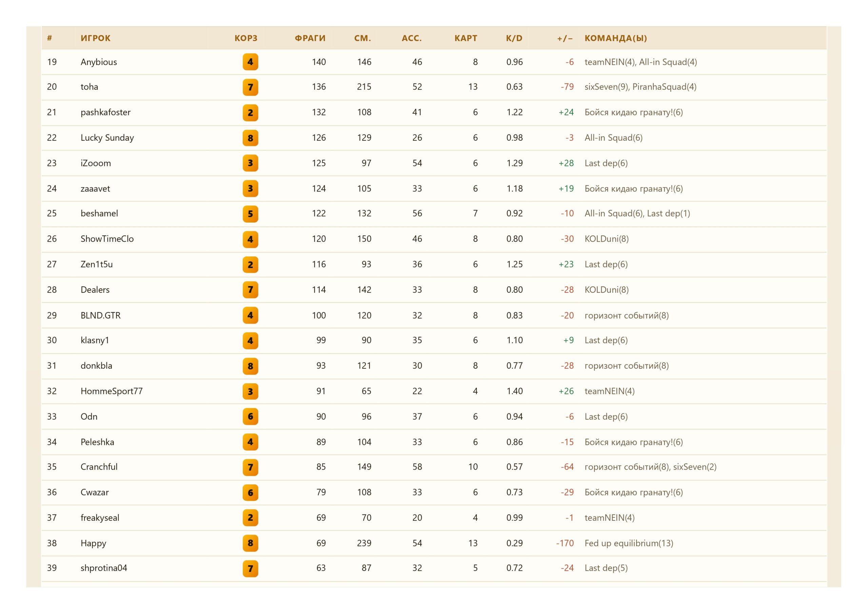Click Happy's basket badge number 8
The width and height of the screenshot is (868, 613).
pos(250,543)
